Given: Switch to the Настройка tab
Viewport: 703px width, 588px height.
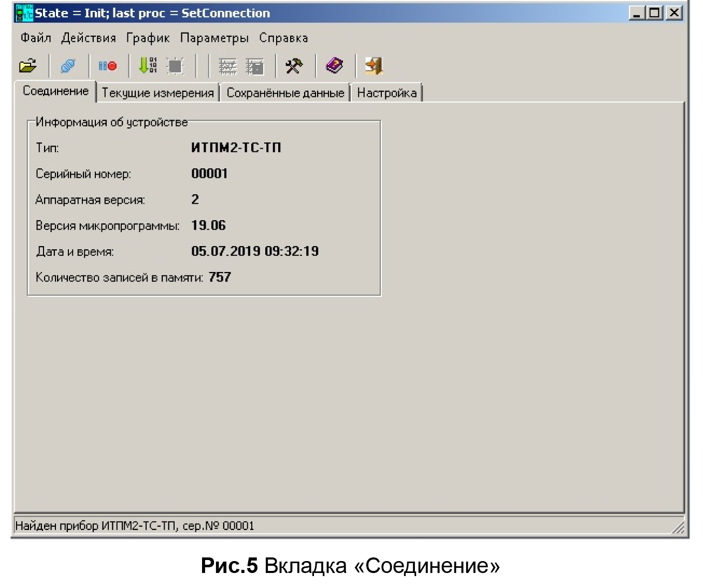Looking at the screenshot, I should click(x=386, y=93).
